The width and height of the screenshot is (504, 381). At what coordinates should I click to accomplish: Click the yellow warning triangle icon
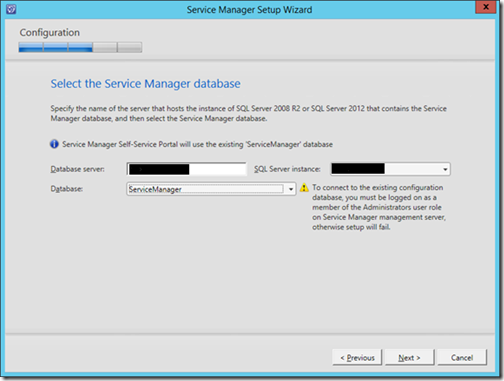coord(304,188)
